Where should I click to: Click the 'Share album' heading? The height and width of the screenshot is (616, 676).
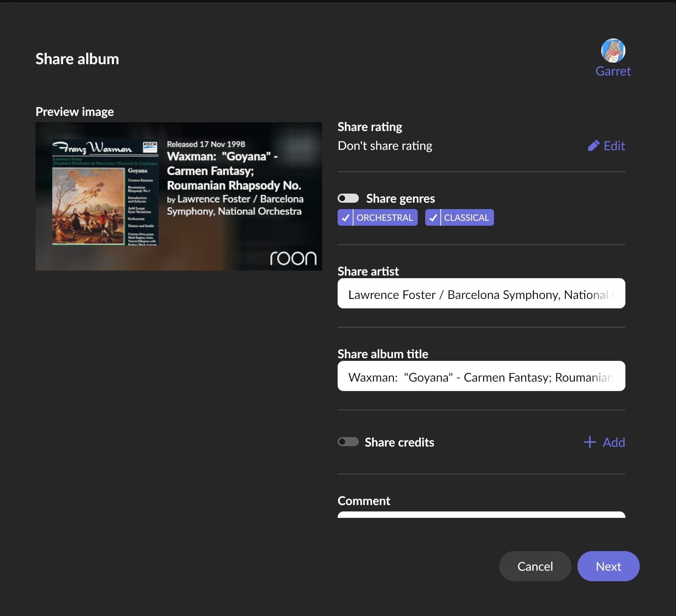point(77,59)
